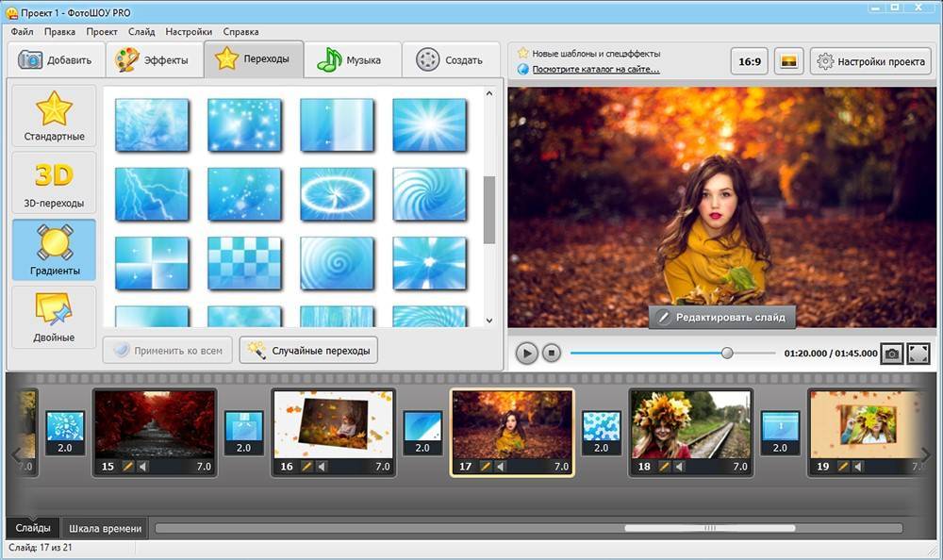Image resolution: width=943 pixels, height=560 pixels.
Task: Select transition icon between slides 18 and 19
Action: (x=780, y=433)
